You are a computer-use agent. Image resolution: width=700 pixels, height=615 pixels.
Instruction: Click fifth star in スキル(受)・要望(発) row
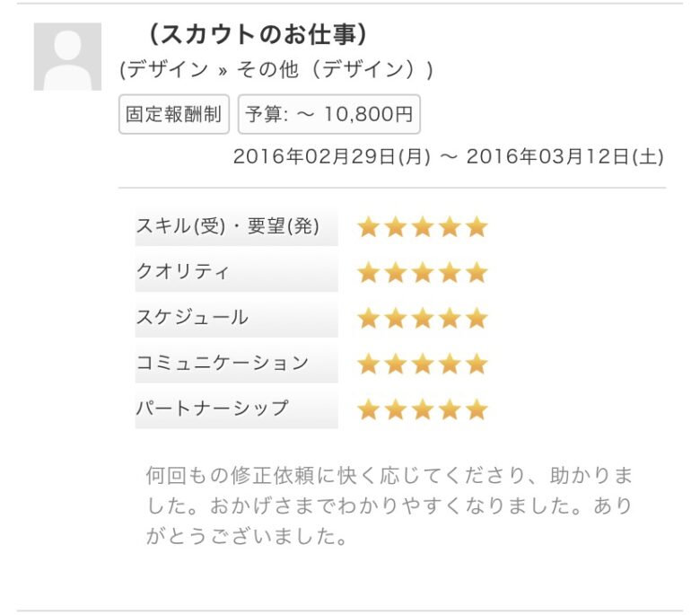477,227
